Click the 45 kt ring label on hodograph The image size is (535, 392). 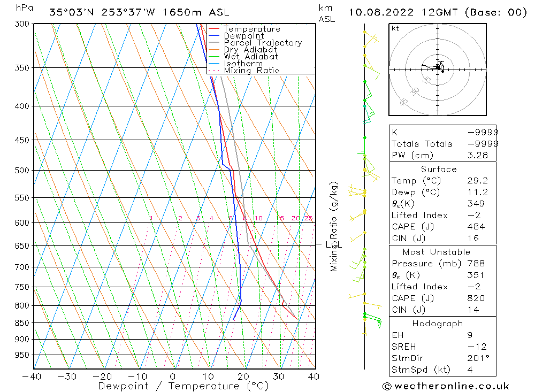403,102
